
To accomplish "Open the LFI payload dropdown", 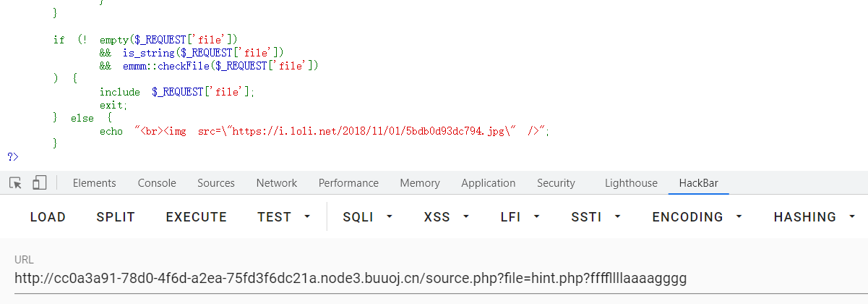I will [519, 217].
